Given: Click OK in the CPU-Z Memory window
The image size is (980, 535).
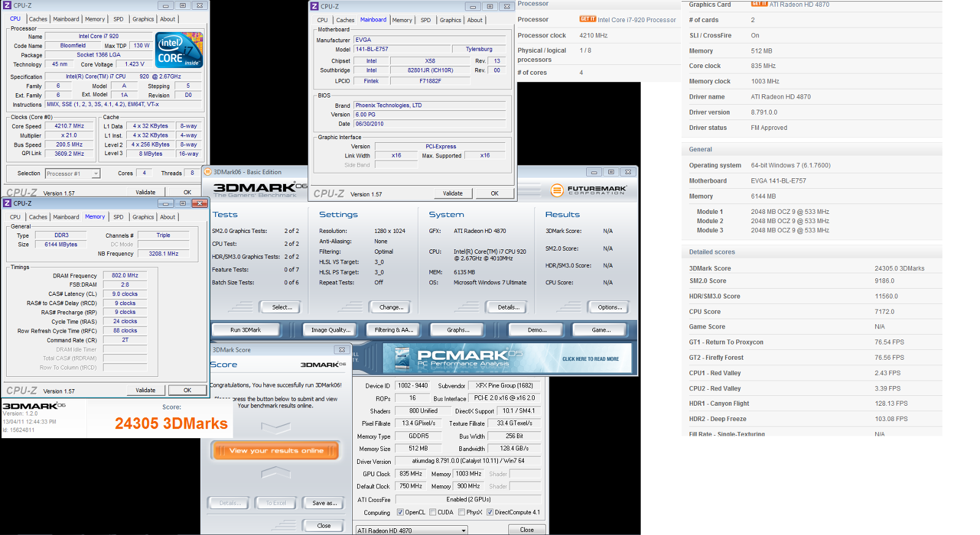Looking at the screenshot, I should (x=187, y=390).
